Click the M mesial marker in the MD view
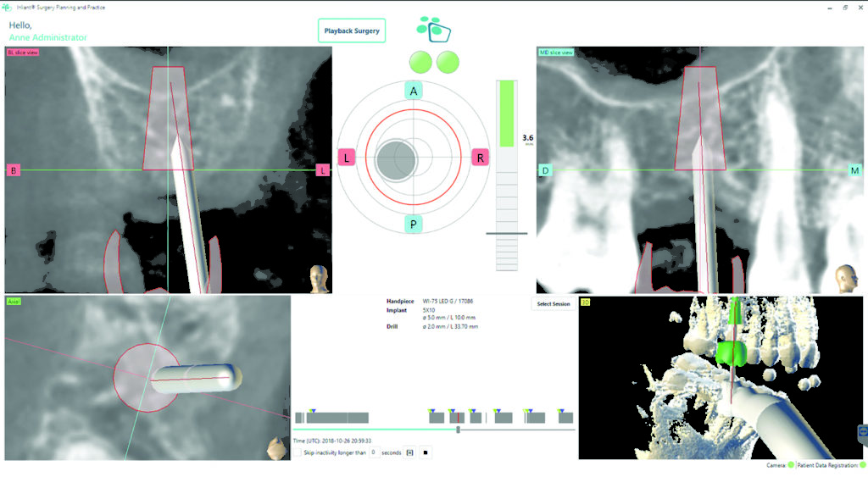Image resolution: width=868 pixels, height=477 pixels. click(x=854, y=170)
